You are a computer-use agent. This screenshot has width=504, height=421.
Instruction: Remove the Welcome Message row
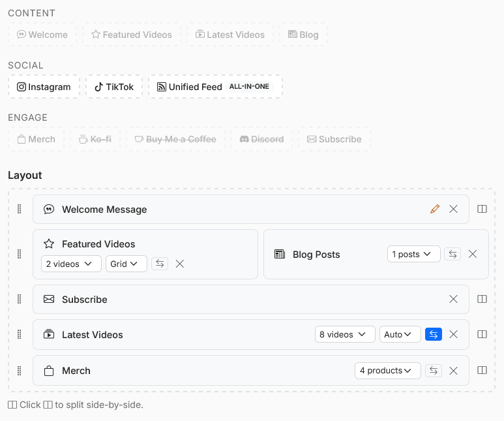[453, 209]
